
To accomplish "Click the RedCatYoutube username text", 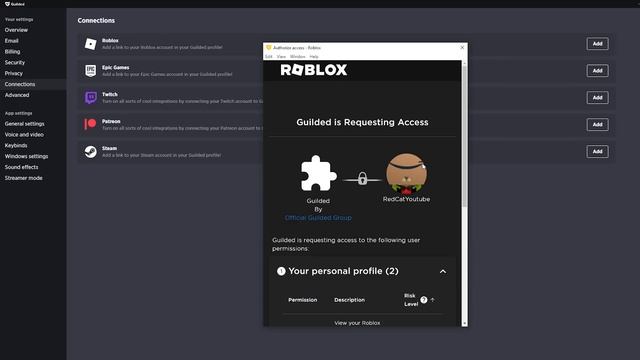I will (407, 199).
